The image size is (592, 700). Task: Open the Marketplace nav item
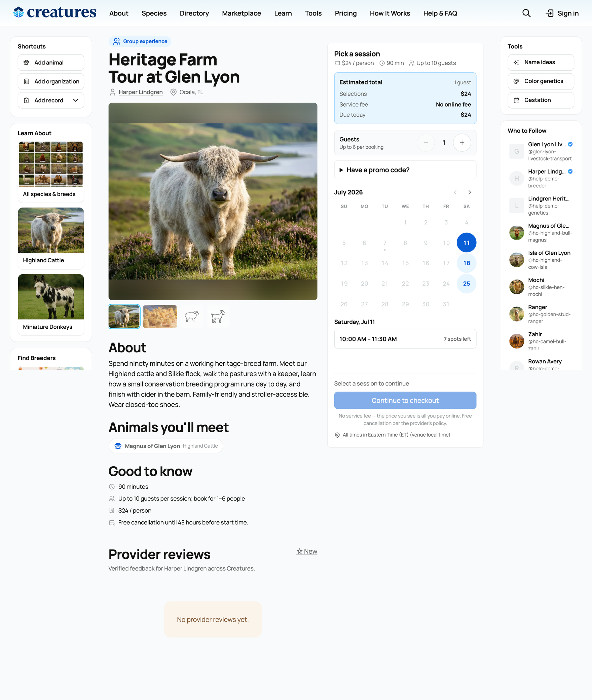coord(241,13)
